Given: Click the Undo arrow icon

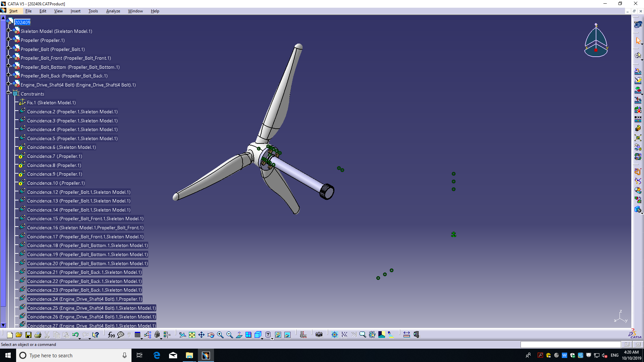Looking at the screenshot, I should point(75,335).
